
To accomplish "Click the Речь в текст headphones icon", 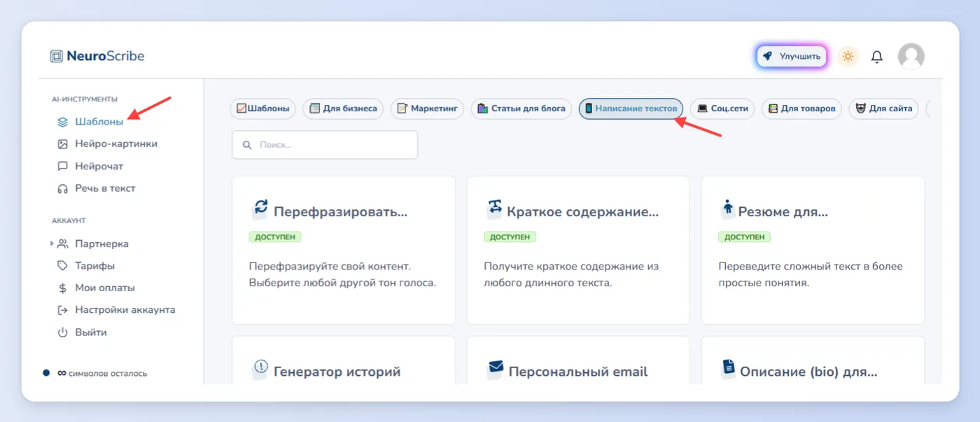I will (x=62, y=189).
